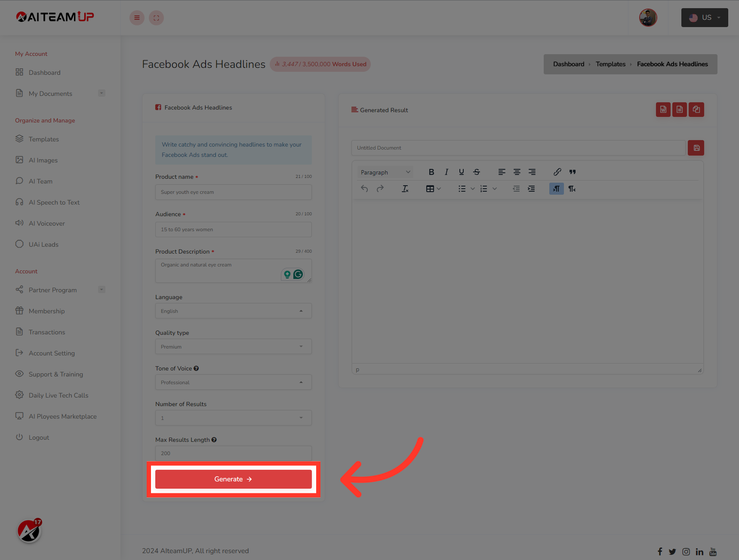
Task: Insert a bullet list in editor
Action: click(462, 189)
